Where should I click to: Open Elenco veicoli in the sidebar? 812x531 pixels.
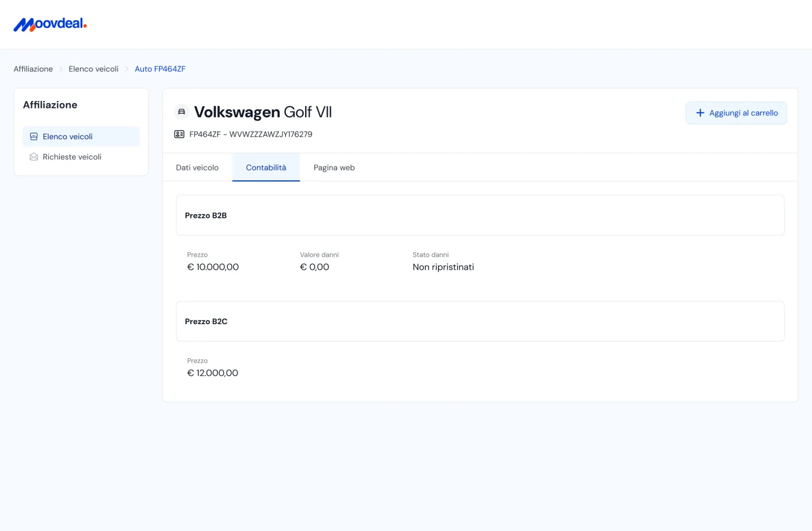[x=81, y=137]
